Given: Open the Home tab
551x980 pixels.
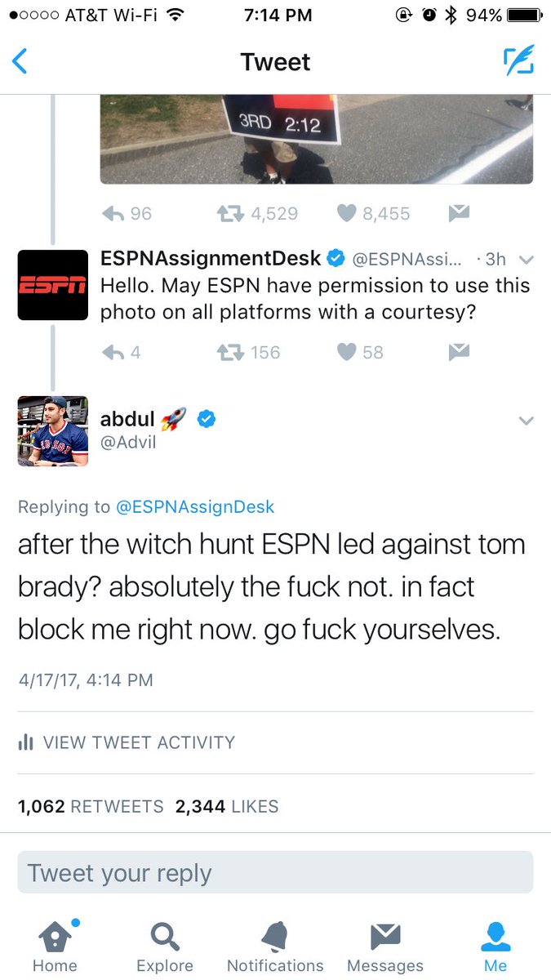Looking at the screenshot, I should (x=55, y=946).
